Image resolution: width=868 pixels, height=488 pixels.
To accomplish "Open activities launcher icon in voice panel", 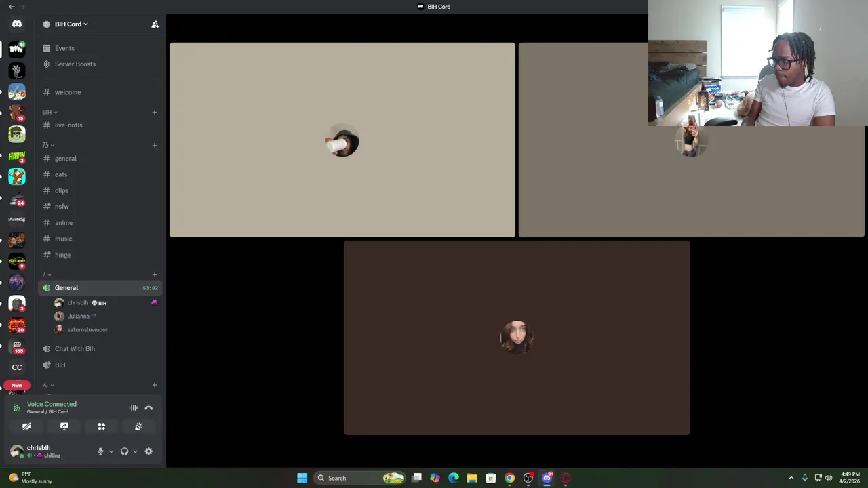I will click(102, 426).
